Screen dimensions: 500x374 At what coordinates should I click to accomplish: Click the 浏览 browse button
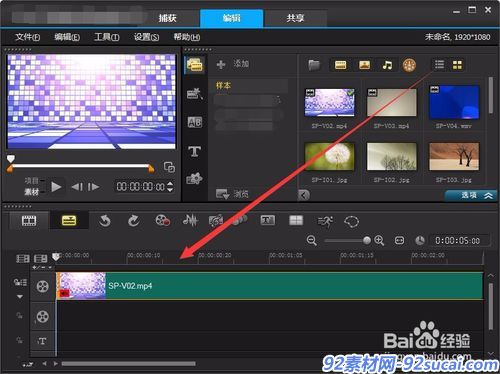coord(232,194)
